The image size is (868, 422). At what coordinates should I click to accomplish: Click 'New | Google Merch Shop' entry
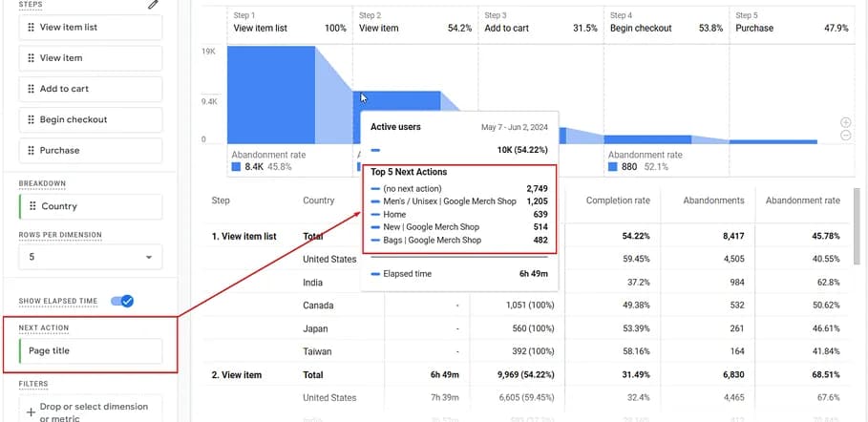pyautogui.click(x=432, y=227)
